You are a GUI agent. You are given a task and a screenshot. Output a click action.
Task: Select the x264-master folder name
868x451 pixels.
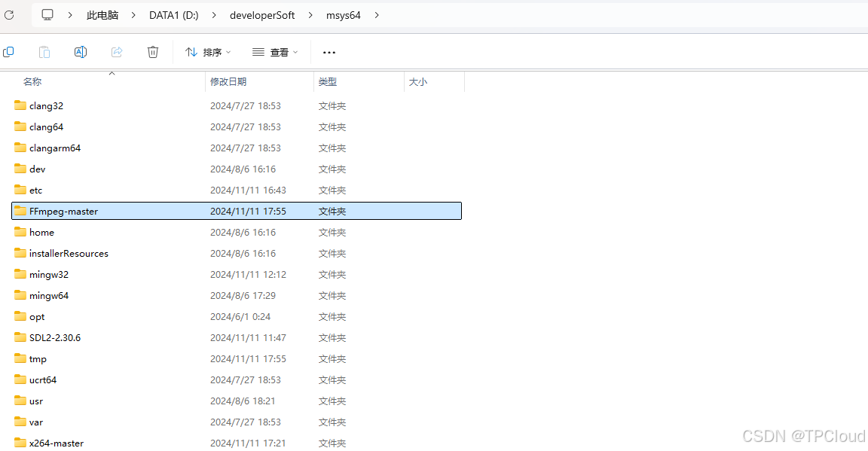point(57,443)
